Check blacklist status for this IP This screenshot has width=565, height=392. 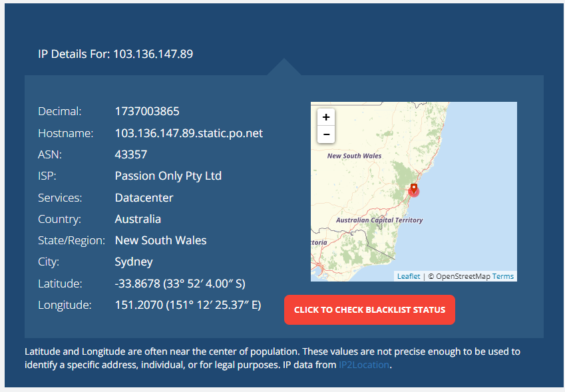click(x=369, y=310)
